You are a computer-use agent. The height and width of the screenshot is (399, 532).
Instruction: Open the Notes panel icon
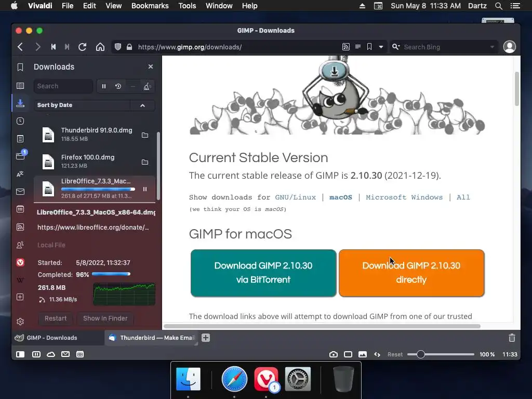[x=20, y=139]
